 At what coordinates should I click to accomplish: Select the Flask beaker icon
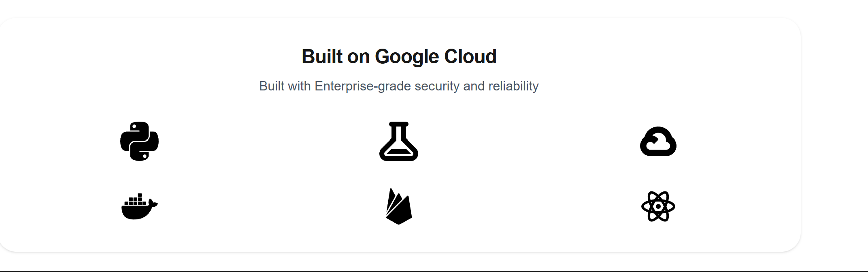pos(399,141)
